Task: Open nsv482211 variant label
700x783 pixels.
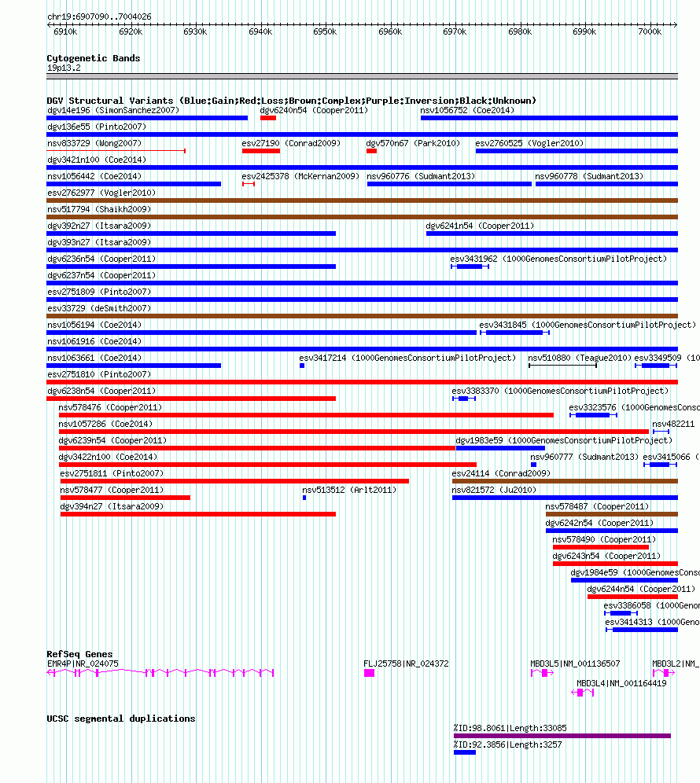Action: coord(673,424)
